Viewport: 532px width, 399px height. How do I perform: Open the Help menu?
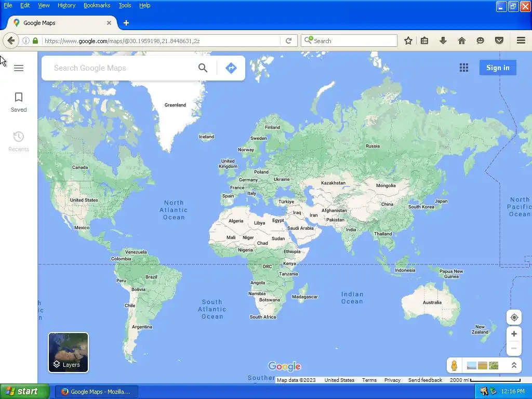[x=145, y=5]
